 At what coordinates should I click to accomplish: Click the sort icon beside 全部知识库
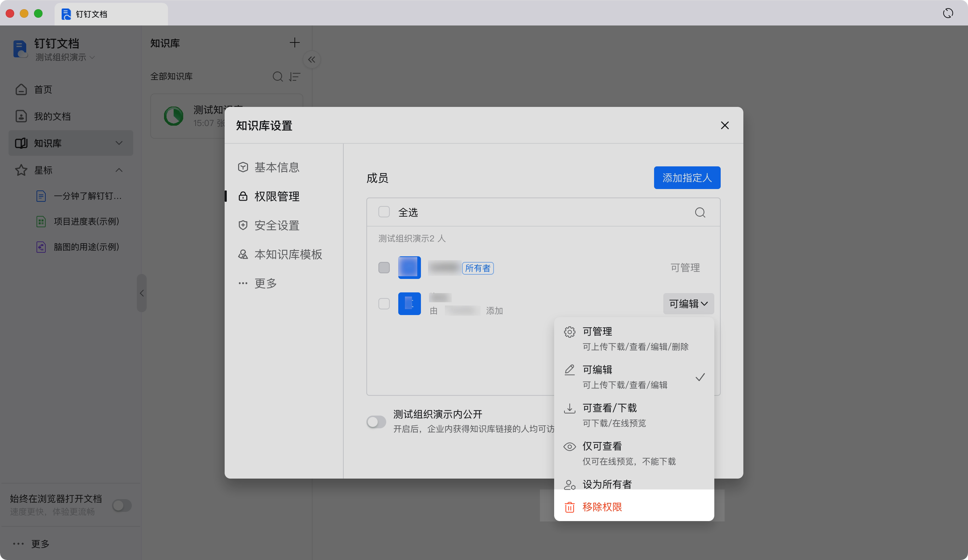[295, 76]
